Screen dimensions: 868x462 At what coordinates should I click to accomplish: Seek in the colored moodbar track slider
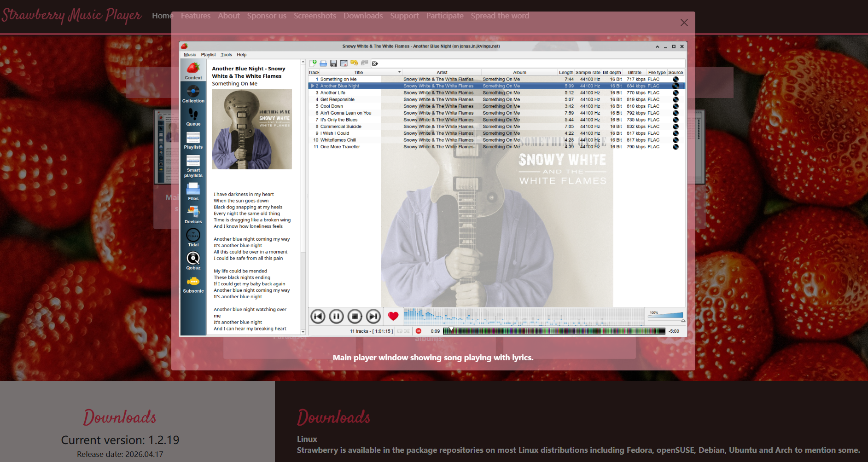tap(554, 331)
